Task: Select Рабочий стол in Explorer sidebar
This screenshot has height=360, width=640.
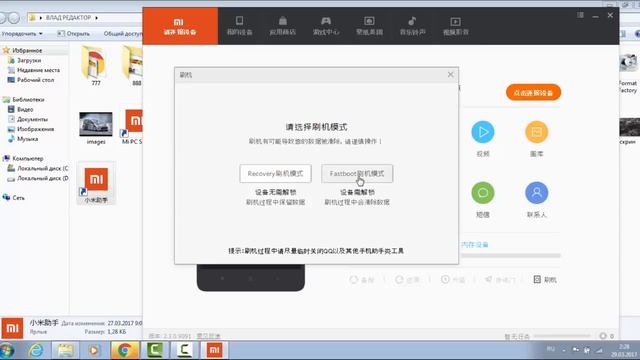Action: point(35,80)
